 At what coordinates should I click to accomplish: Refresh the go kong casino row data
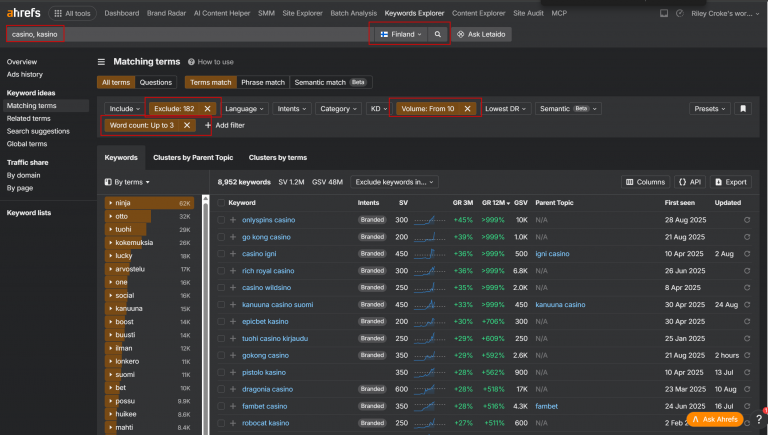point(747,237)
